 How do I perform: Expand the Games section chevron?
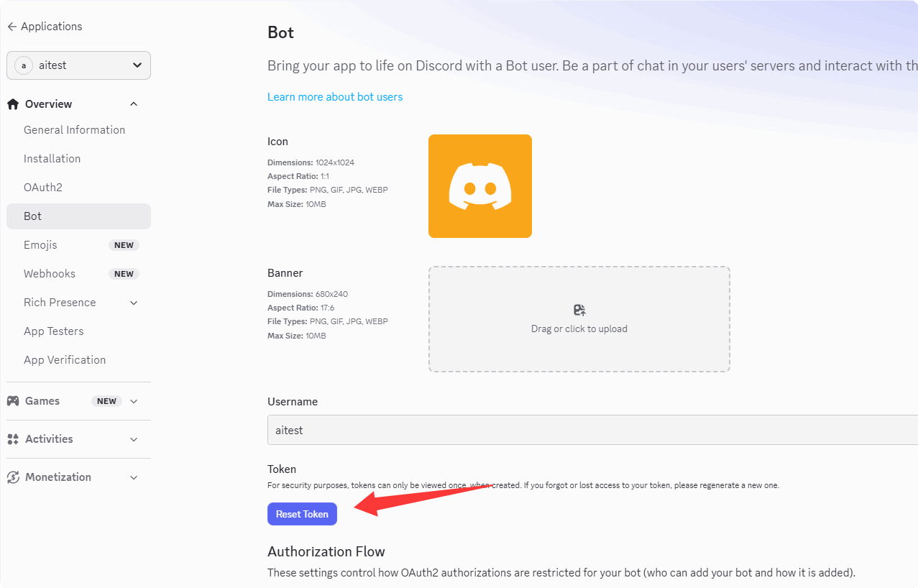(x=134, y=401)
